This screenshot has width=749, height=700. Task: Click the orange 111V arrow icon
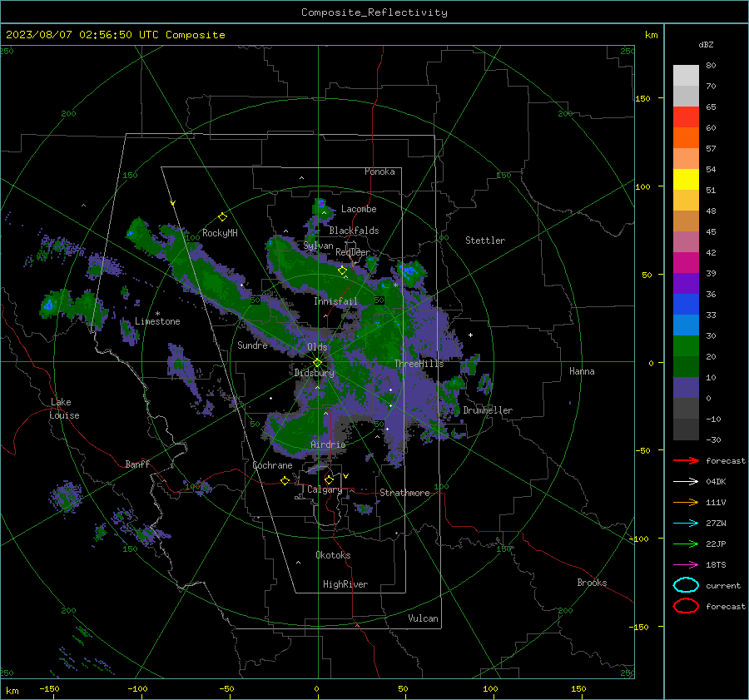point(686,502)
